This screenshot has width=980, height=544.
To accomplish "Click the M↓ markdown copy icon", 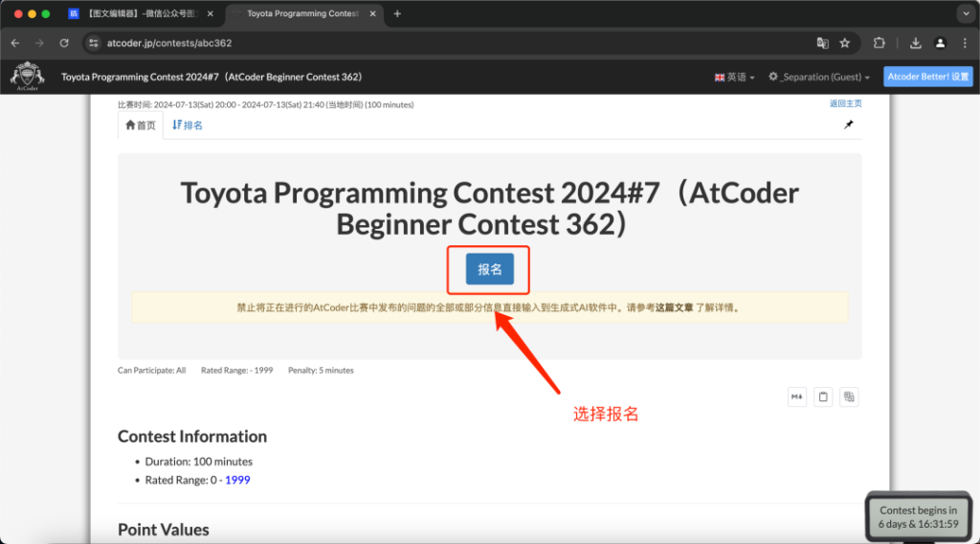I will point(797,397).
